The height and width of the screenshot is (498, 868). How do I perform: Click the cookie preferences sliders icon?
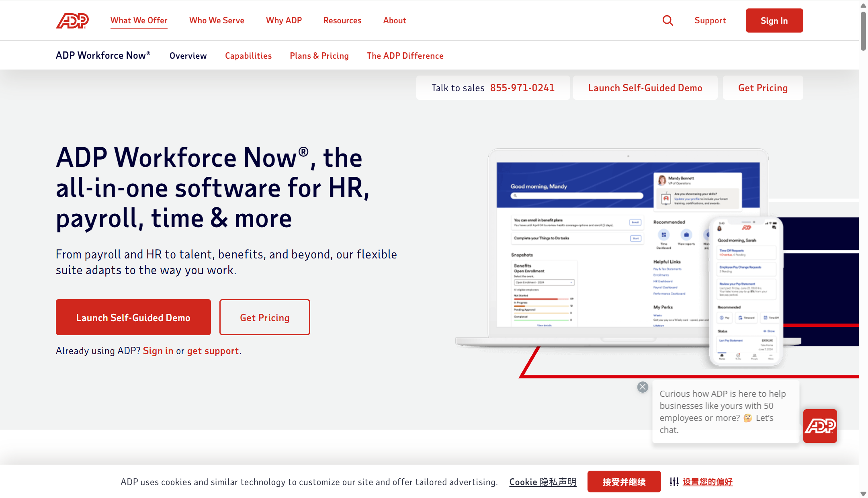pos(674,482)
